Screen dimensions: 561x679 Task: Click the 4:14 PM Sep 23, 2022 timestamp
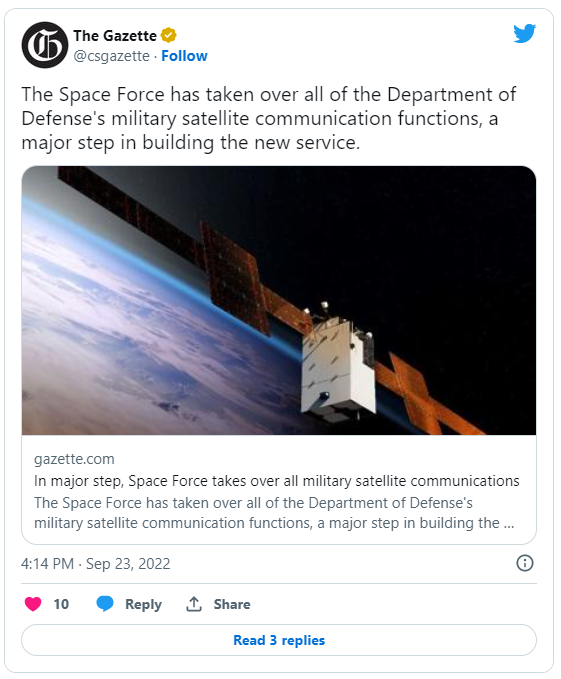click(96, 564)
